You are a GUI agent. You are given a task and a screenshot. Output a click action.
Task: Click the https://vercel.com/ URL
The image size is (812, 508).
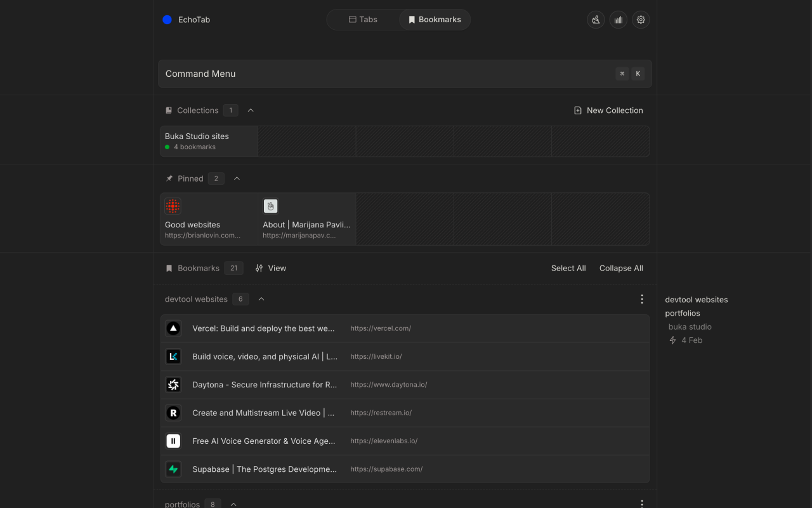click(381, 328)
